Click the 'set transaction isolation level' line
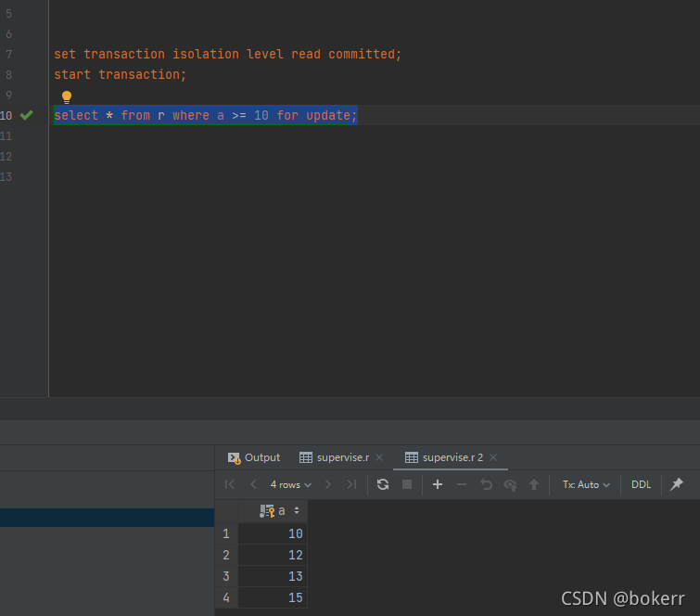700x616 pixels. pos(228,54)
